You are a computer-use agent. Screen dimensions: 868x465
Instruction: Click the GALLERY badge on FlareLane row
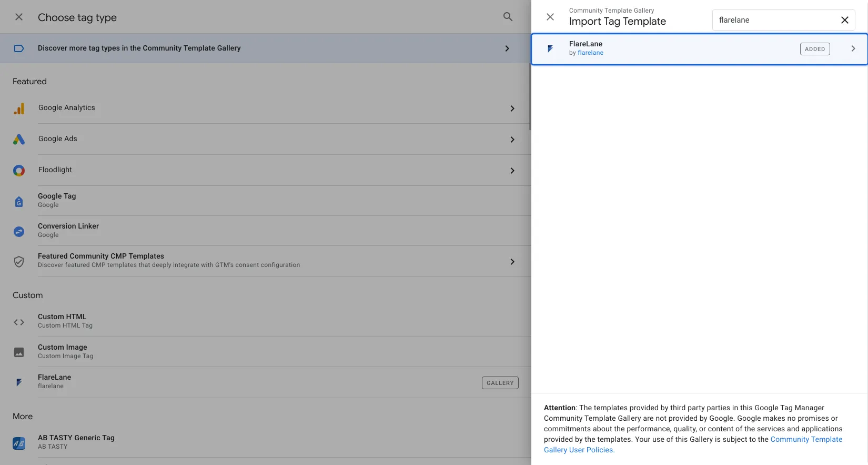500,383
